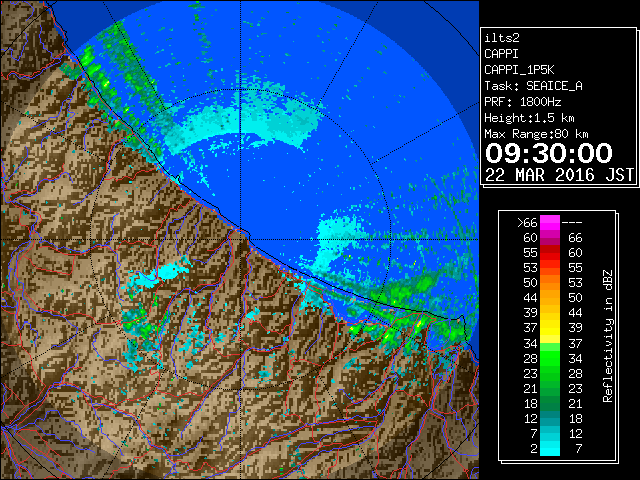Click the 'Reflectivity in dBZ' axis title
This screenshot has height=480, width=640.
tap(608, 336)
